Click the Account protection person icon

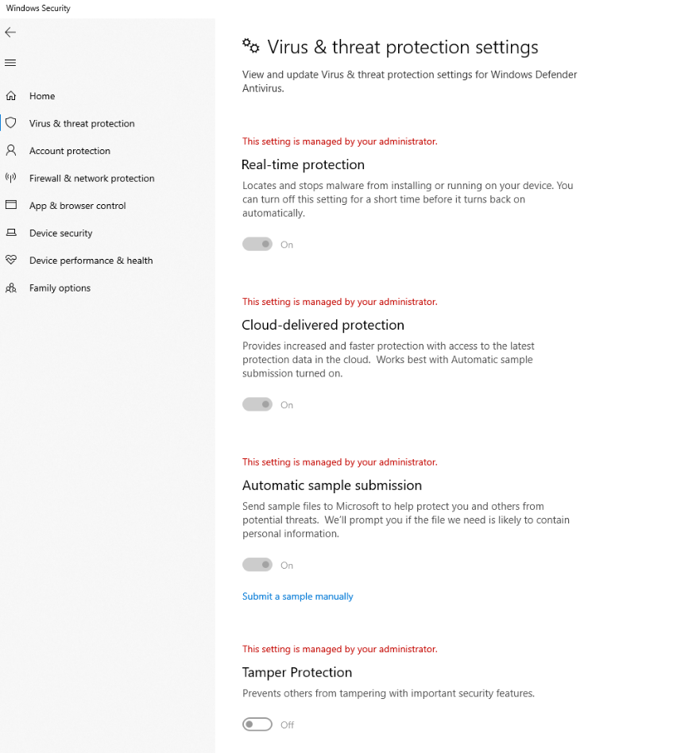click(11, 150)
